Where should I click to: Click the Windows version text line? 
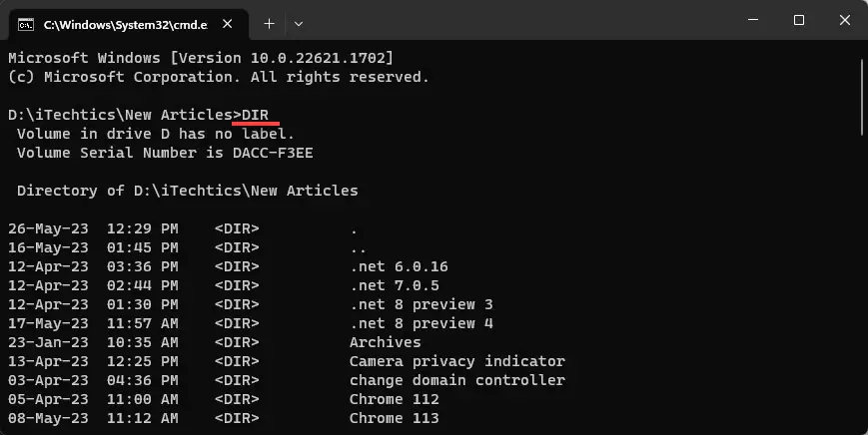click(201, 58)
